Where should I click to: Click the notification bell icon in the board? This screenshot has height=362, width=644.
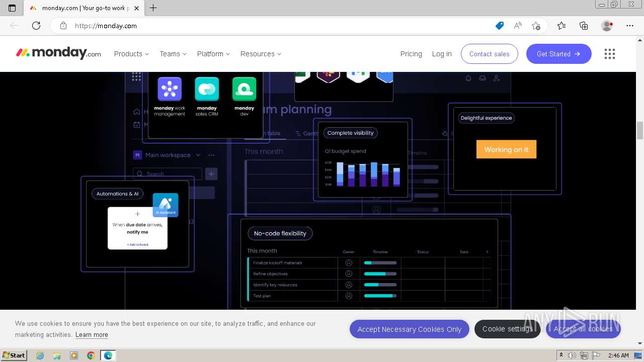(x=468, y=78)
